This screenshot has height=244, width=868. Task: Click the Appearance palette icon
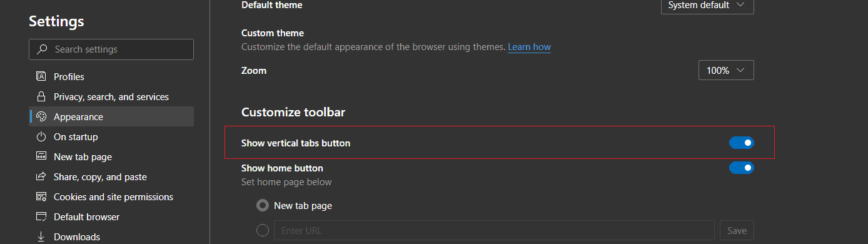(x=41, y=117)
